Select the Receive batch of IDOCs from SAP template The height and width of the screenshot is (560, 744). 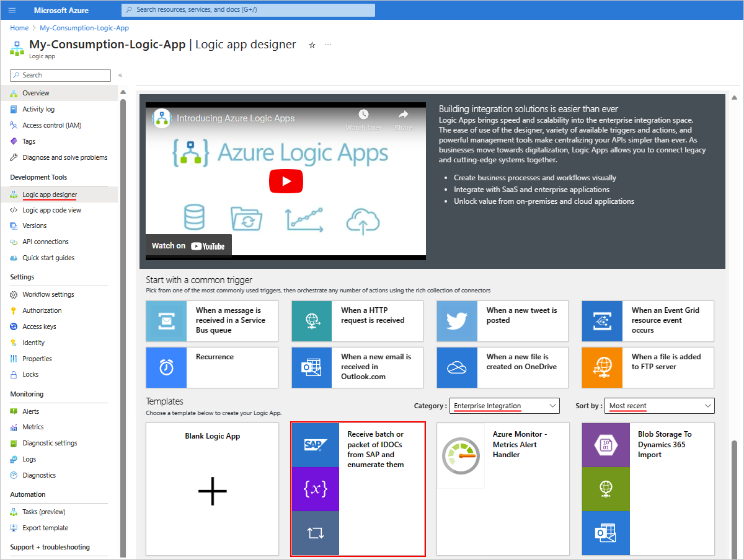[x=358, y=489]
